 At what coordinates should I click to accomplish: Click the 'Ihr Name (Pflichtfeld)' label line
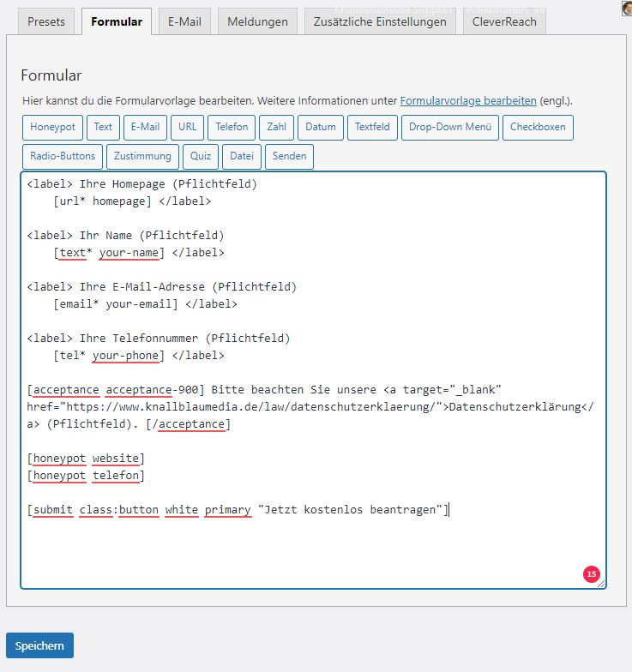pyautogui.click(x=125, y=235)
